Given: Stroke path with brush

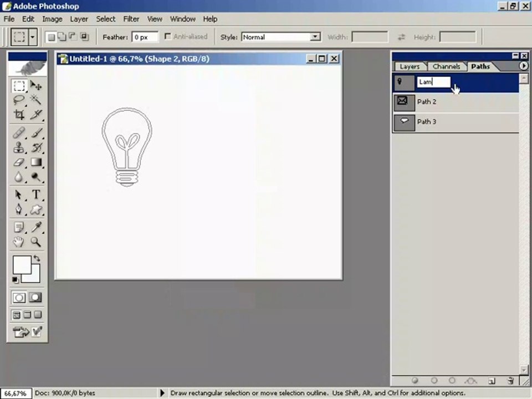Looking at the screenshot, I should tap(434, 381).
